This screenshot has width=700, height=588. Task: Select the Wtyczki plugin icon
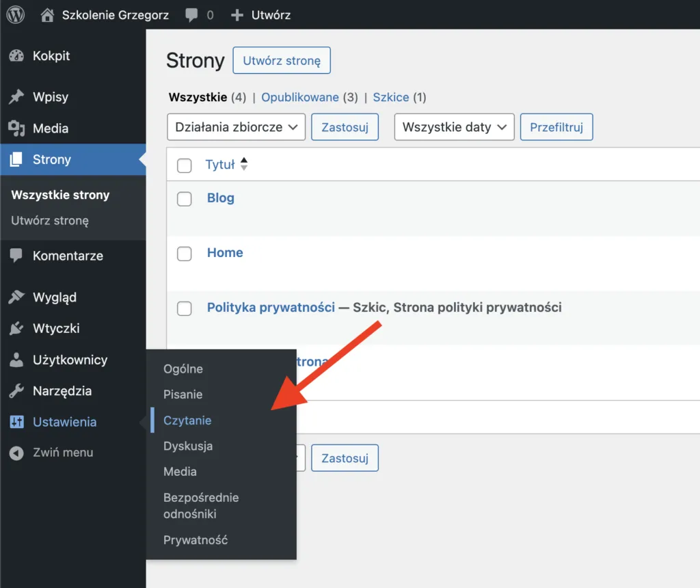point(16,328)
